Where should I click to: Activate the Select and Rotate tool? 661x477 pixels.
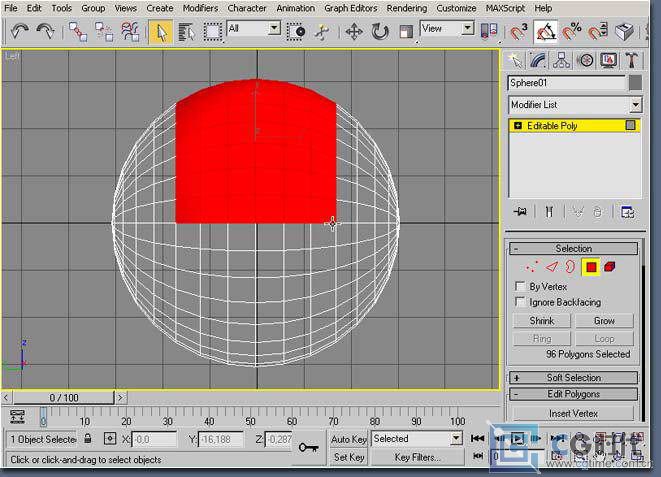click(x=379, y=32)
